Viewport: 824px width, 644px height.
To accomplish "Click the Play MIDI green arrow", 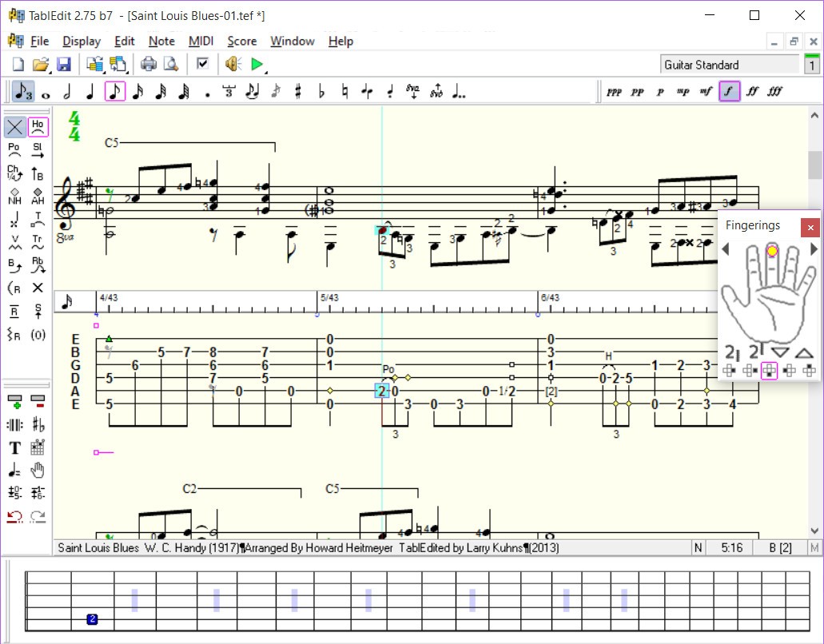I will (257, 64).
